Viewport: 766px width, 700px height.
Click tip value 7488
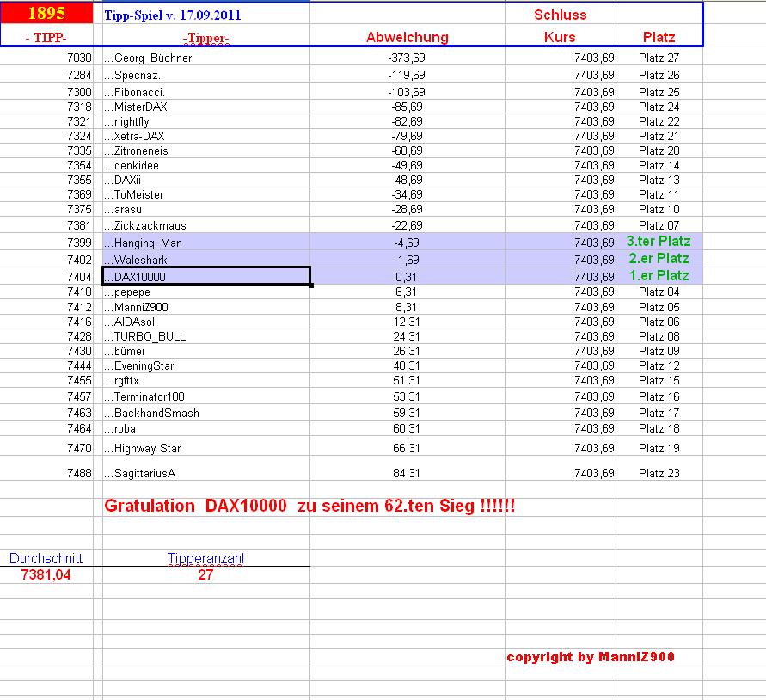[x=79, y=473]
